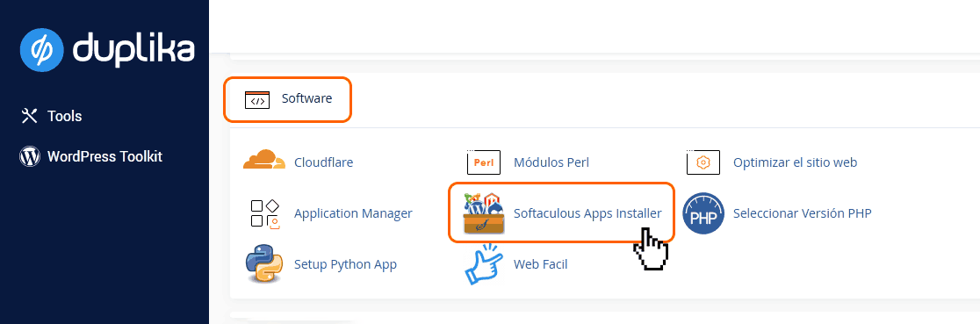The width and height of the screenshot is (980, 324).
Task: Open Application Manager link
Action: (x=353, y=213)
